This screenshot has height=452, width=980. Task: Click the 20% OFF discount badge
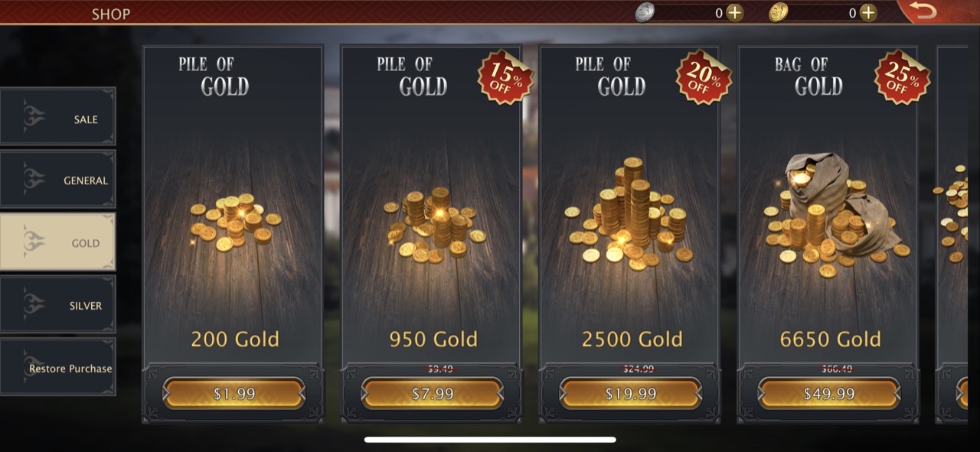[x=704, y=76]
